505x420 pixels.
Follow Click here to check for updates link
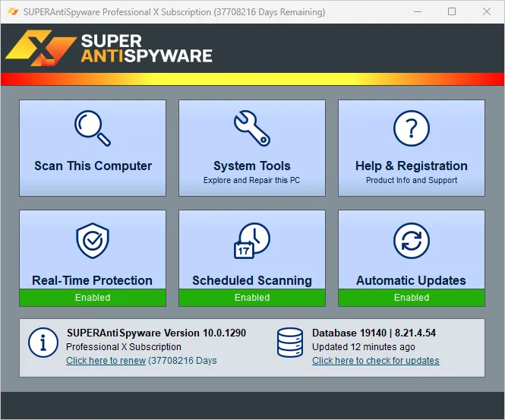coord(376,361)
